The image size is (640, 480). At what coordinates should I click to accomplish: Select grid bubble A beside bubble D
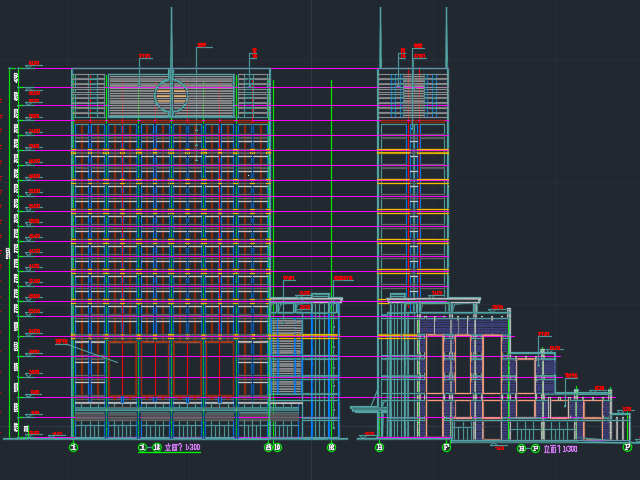(268, 447)
